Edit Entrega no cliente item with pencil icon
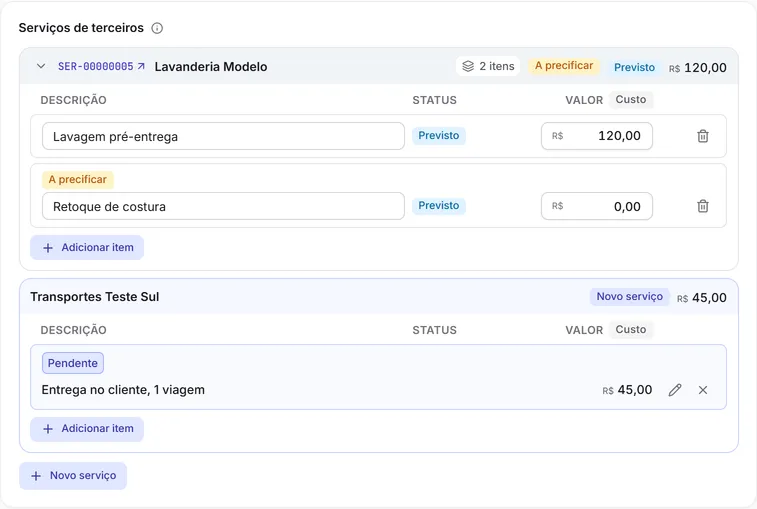Image resolution: width=757 pixels, height=509 pixels. [x=675, y=390]
